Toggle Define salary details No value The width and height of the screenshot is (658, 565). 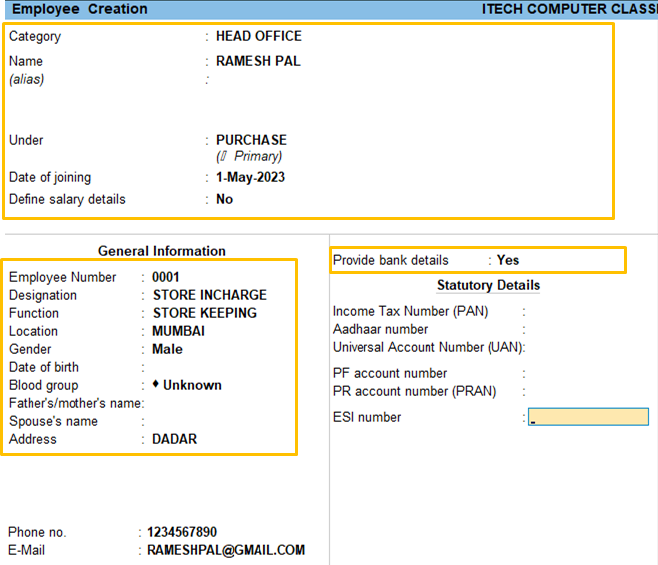tap(224, 199)
